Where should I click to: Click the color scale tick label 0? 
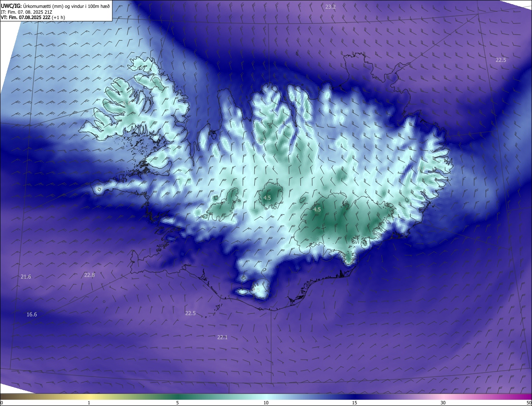[x=2, y=403]
